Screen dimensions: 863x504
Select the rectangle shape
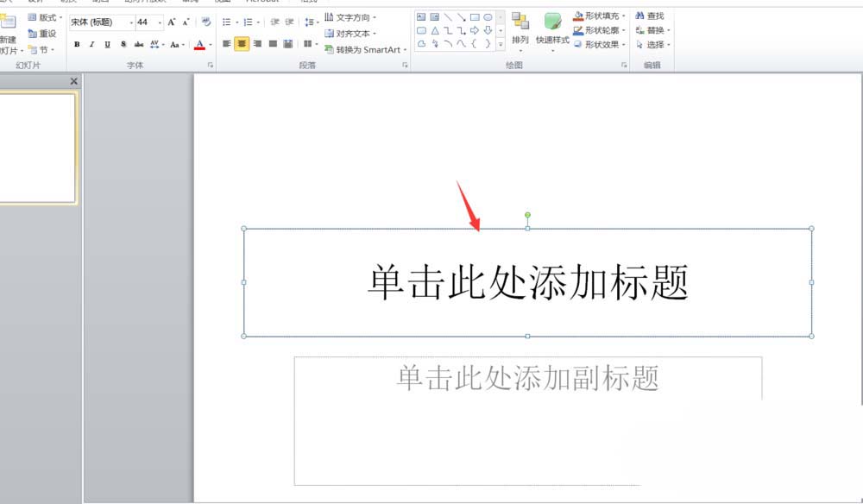(x=475, y=17)
